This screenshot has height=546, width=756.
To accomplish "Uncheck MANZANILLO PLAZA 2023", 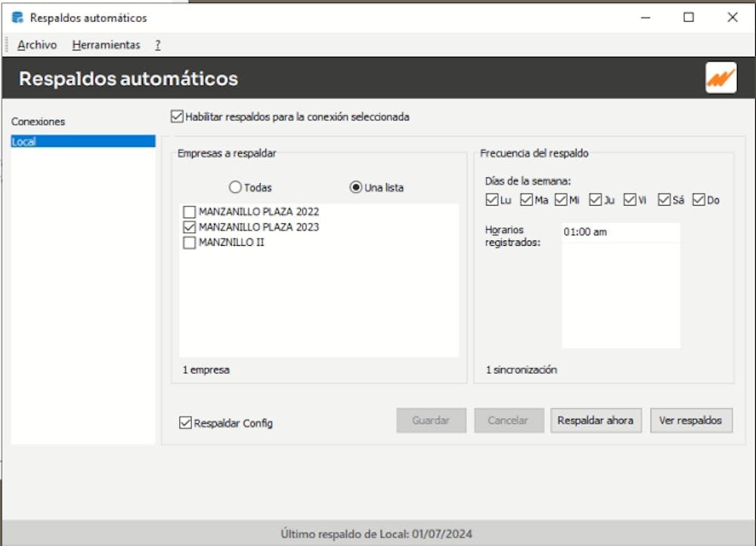I will tap(190, 227).
